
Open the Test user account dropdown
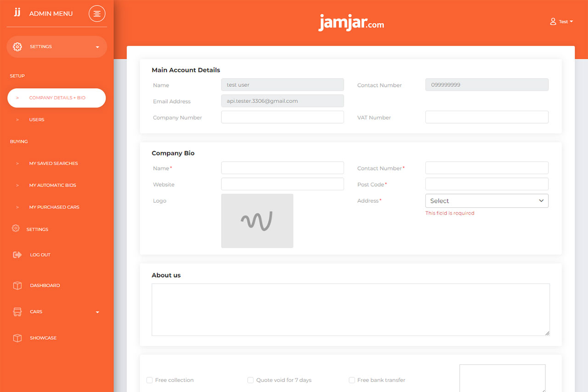click(562, 22)
